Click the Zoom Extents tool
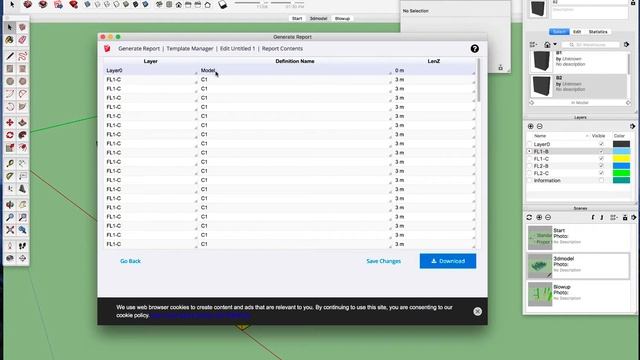Image resolution: width=640 pixels, height=360 pixels. coord(10,230)
